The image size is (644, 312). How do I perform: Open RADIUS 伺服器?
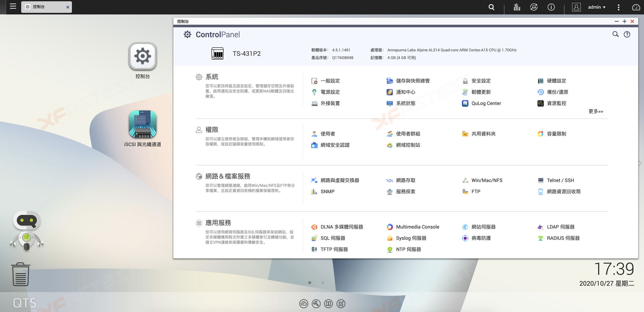[x=558, y=238]
